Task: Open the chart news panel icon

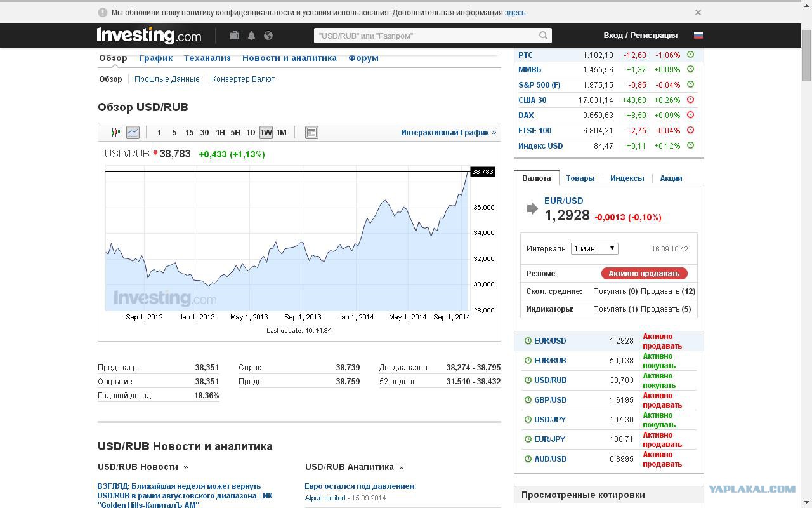Action: click(x=311, y=132)
